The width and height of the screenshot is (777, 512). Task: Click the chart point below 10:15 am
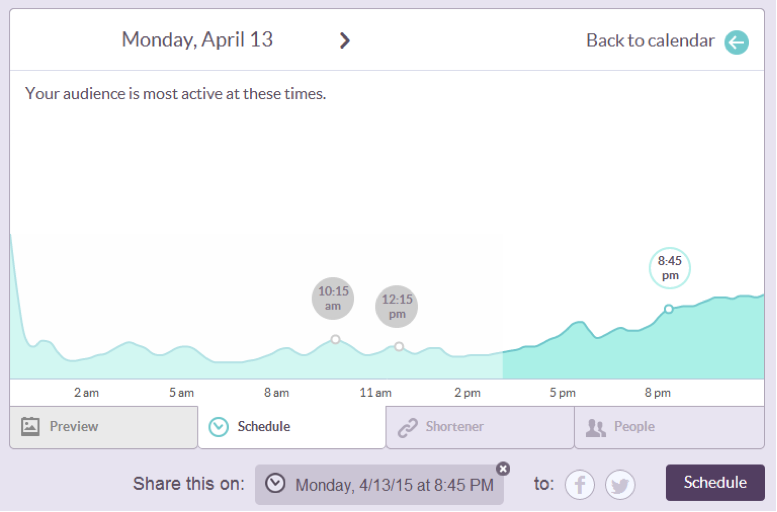point(335,339)
